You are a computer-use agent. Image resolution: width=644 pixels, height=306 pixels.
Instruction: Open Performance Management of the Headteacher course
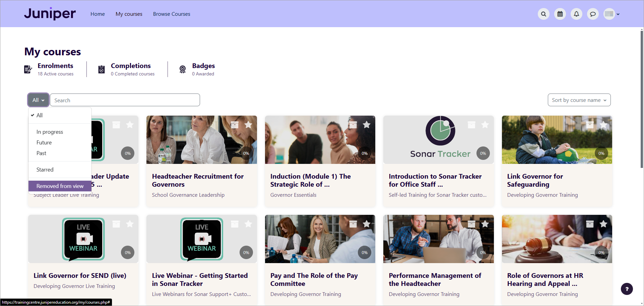435,280
